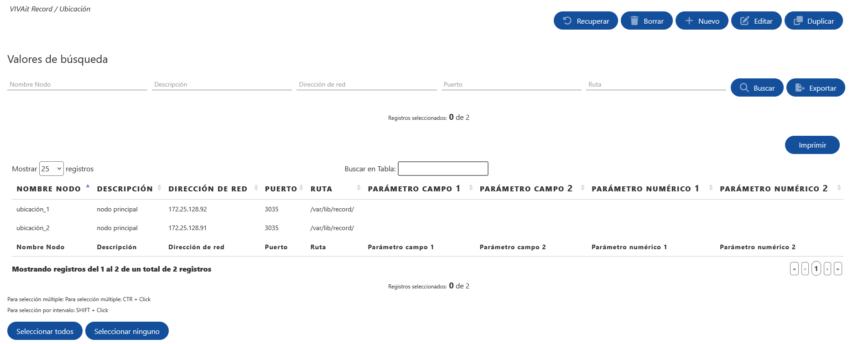
Task: Click Seleccionar todos button
Action: click(45, 331)
